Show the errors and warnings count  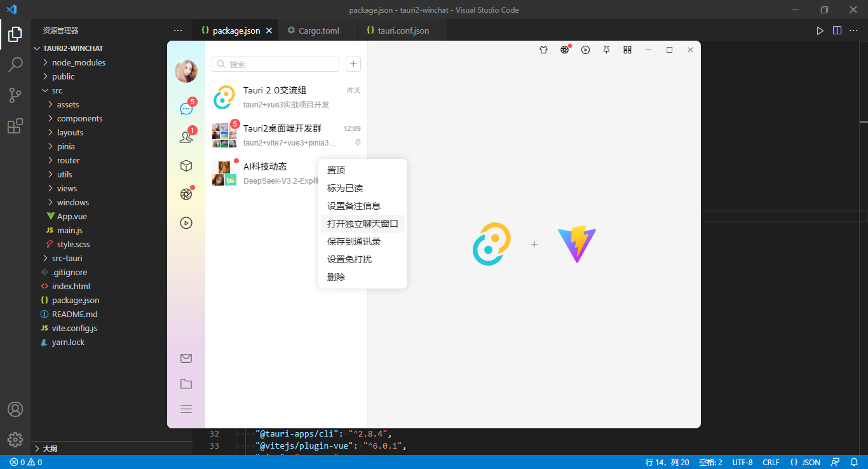coord(26,462)
